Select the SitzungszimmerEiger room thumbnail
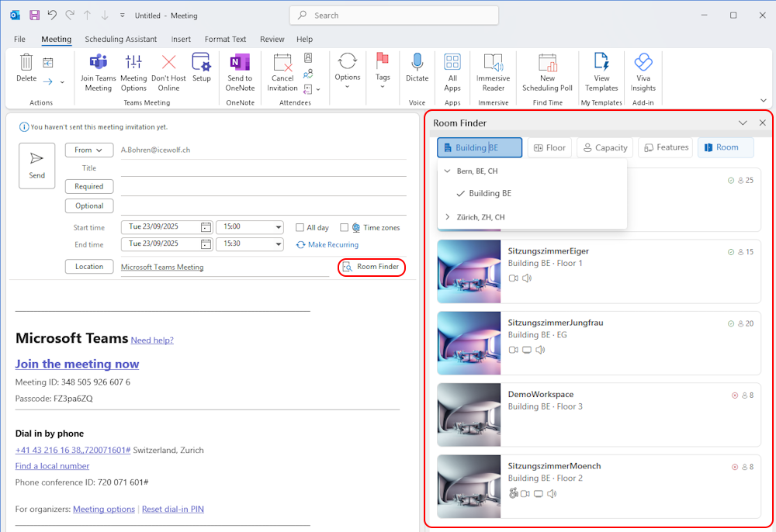The width and height of the screenshot is (776, 532). (469, 271)
